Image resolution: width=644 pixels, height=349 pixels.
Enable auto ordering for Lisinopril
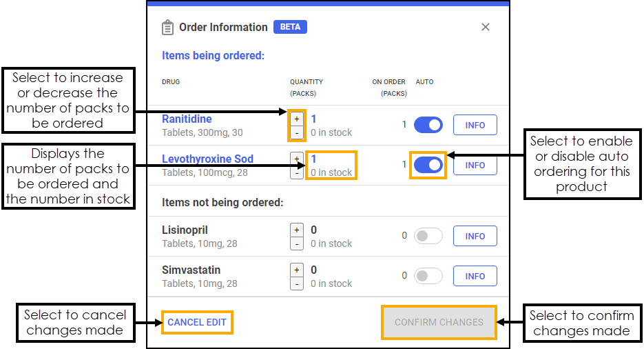(428, 236)
